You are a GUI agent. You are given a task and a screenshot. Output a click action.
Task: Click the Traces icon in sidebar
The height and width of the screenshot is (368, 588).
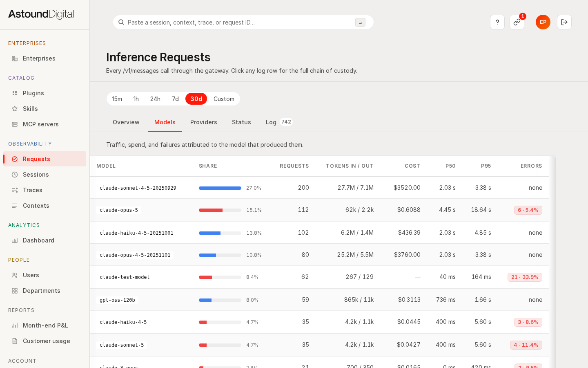point(15,190)
